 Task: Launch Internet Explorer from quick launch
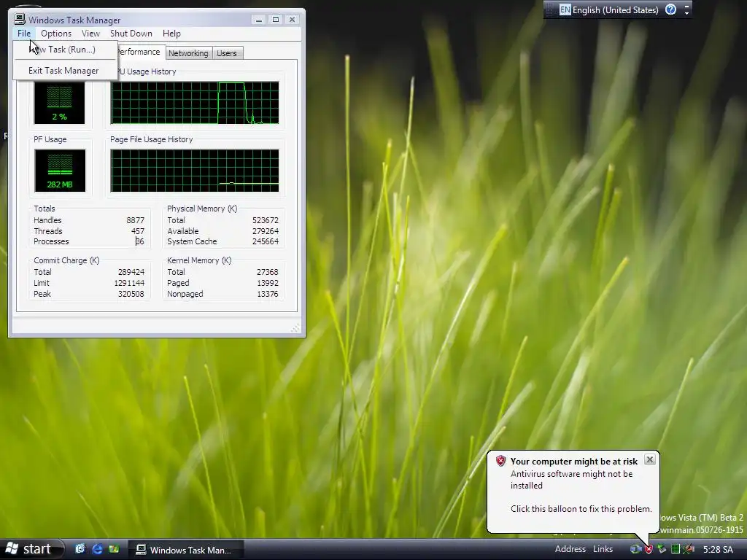point(97,549)
